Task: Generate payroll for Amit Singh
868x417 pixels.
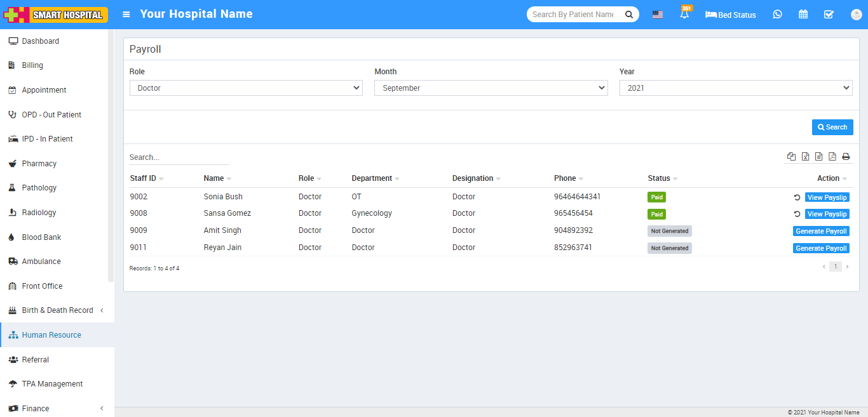Action: 821,232
